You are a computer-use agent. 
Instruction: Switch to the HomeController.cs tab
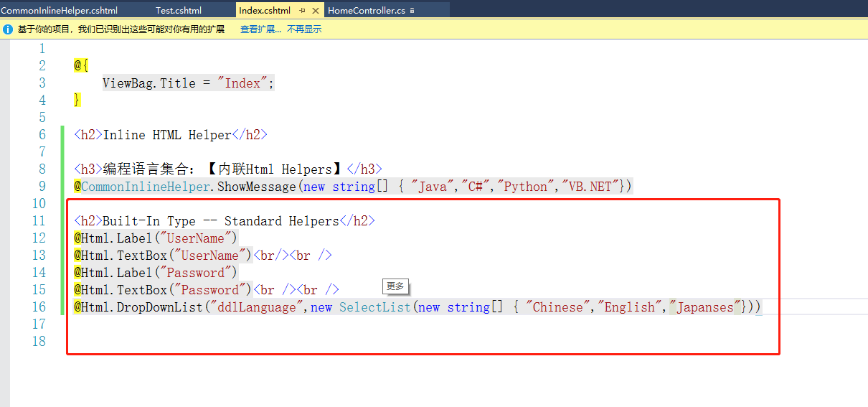pos(366,10)
